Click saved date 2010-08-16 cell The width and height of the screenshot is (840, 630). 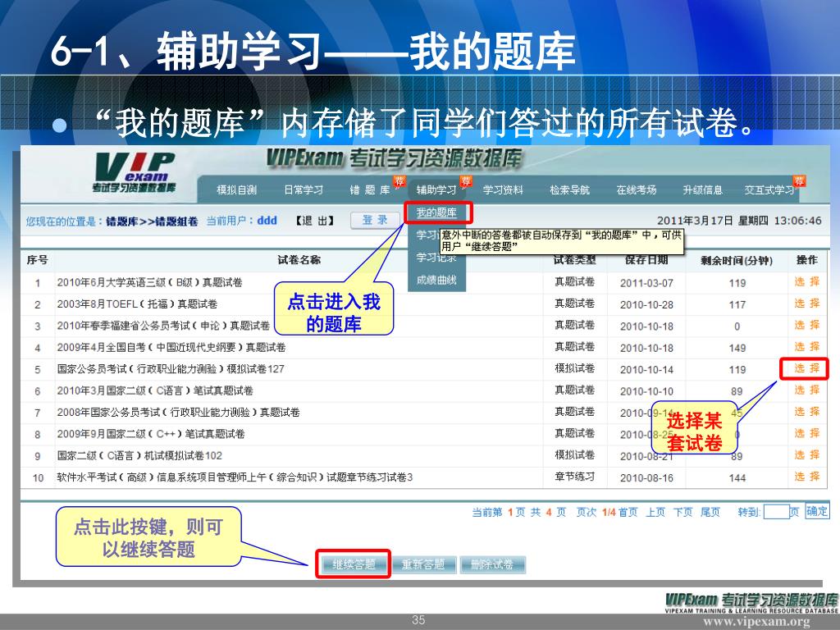click(646, 478)
